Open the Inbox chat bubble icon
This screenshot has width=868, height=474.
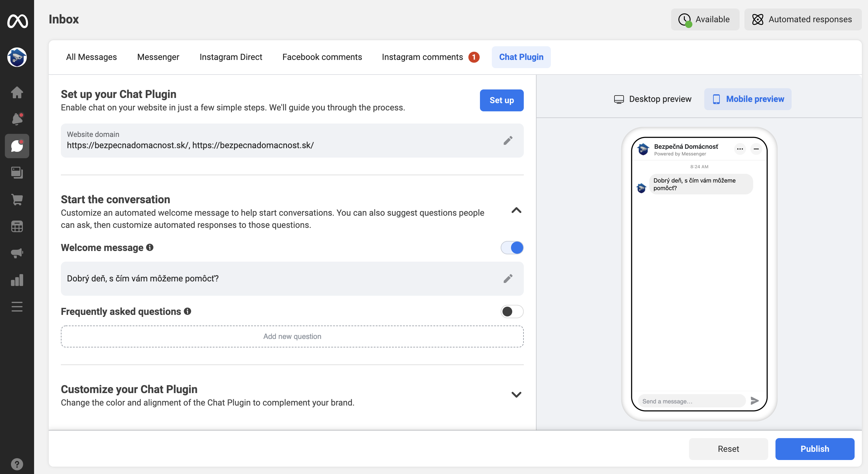pos(17,146)
